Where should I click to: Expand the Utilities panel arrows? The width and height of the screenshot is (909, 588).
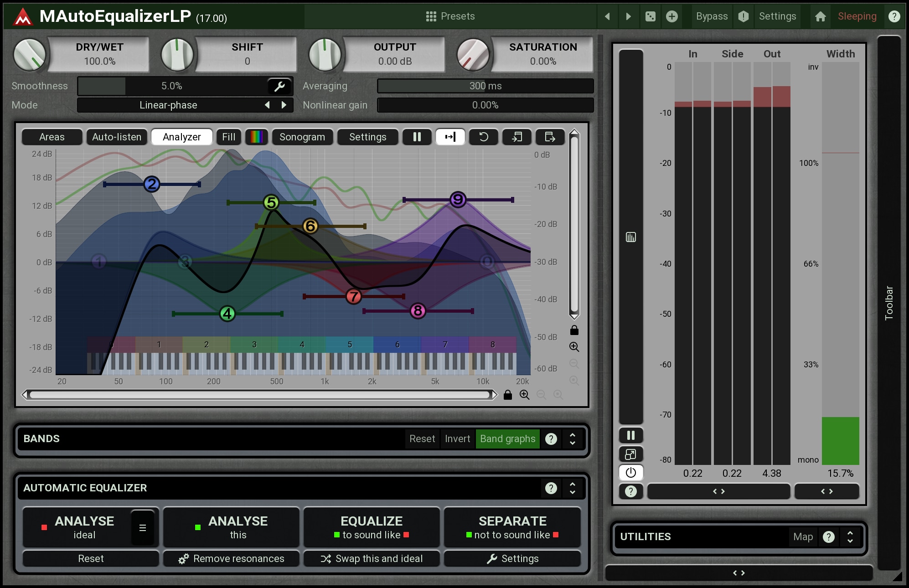click(850, 537)
